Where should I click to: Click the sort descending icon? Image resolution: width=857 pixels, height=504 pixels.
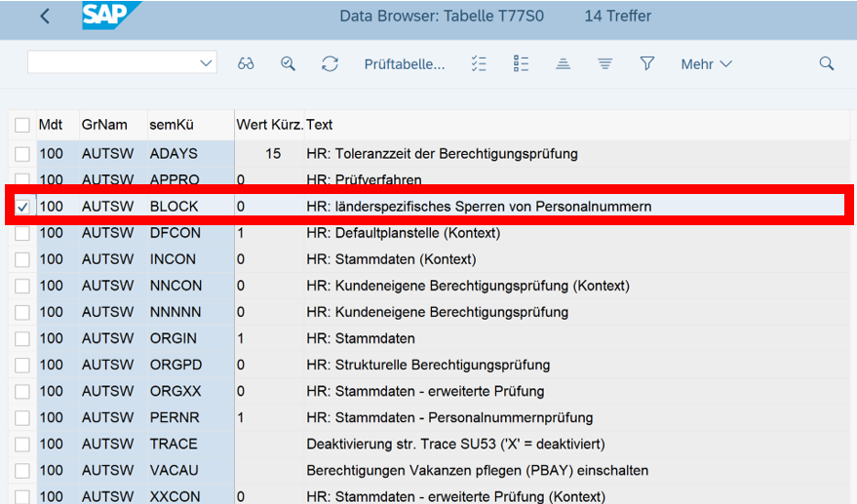pos(604,64)
